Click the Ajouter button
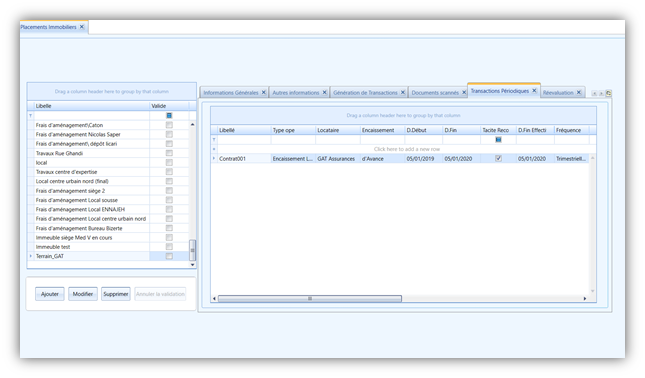Image resolution: width=645 pixels, height=378 pixels. (50, 294)
